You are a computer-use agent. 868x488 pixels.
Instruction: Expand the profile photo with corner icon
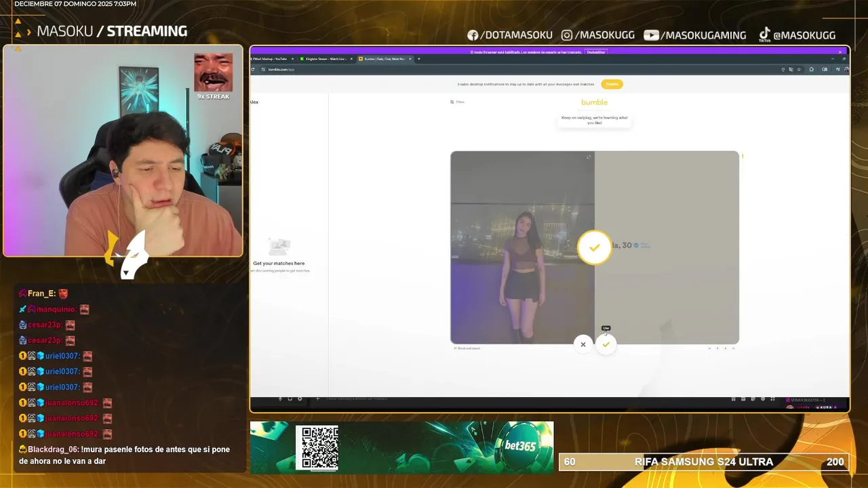pos(589,157)
